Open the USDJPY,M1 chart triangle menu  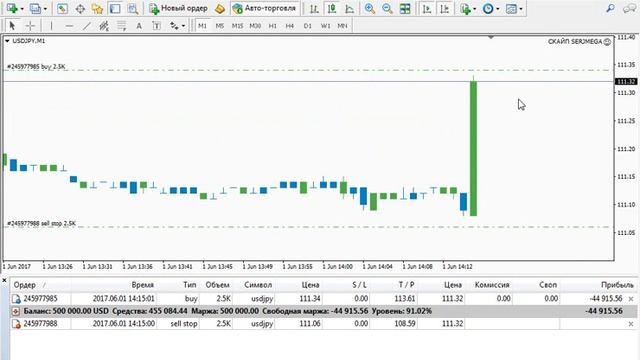click(7, 41)
